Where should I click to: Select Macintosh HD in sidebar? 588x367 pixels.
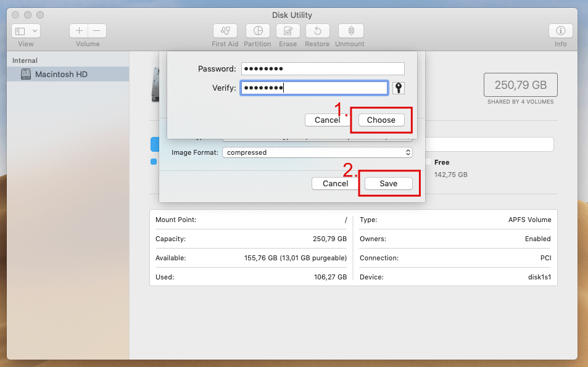coord(61,74)
